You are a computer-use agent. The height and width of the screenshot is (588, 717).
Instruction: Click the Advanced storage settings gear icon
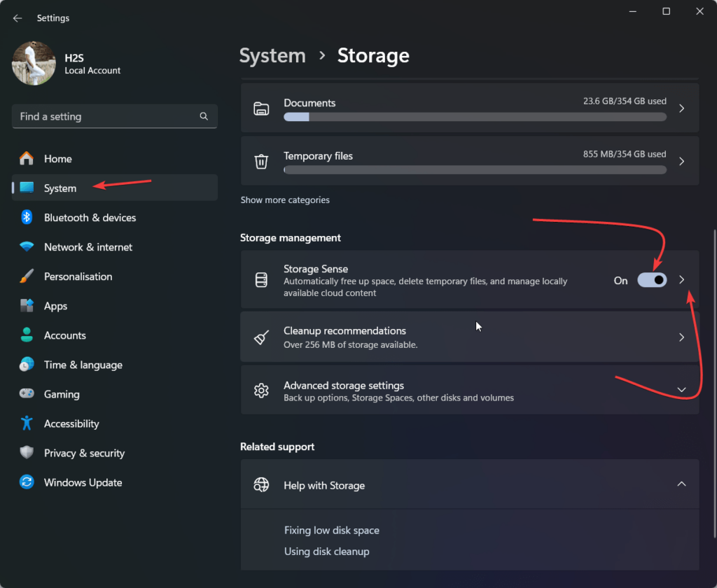(x=261, y=391)
